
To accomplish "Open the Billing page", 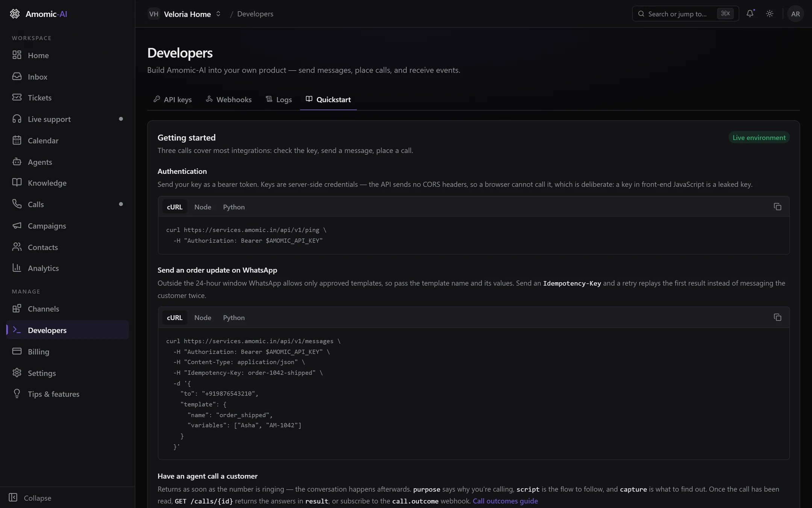I will pyautogui.click(x=68, y=352).
